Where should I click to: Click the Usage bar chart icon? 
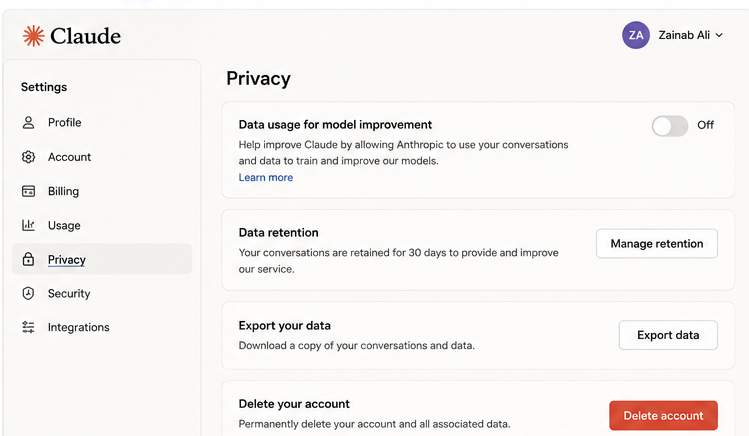29,225
